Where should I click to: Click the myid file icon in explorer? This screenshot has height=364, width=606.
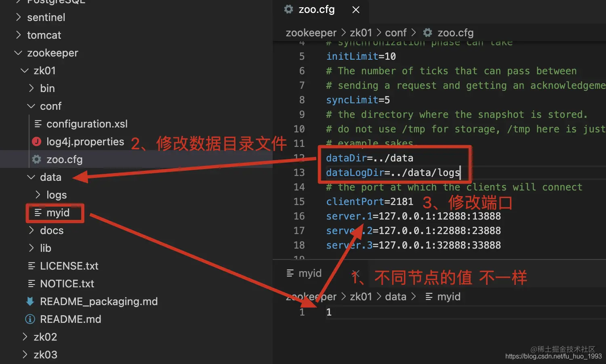38,213
